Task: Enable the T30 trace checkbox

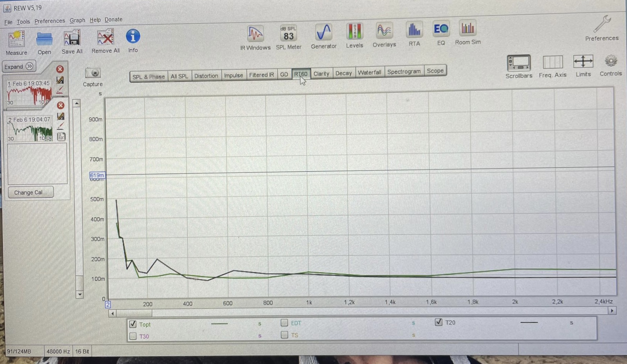Action: [x=133, y=336]
